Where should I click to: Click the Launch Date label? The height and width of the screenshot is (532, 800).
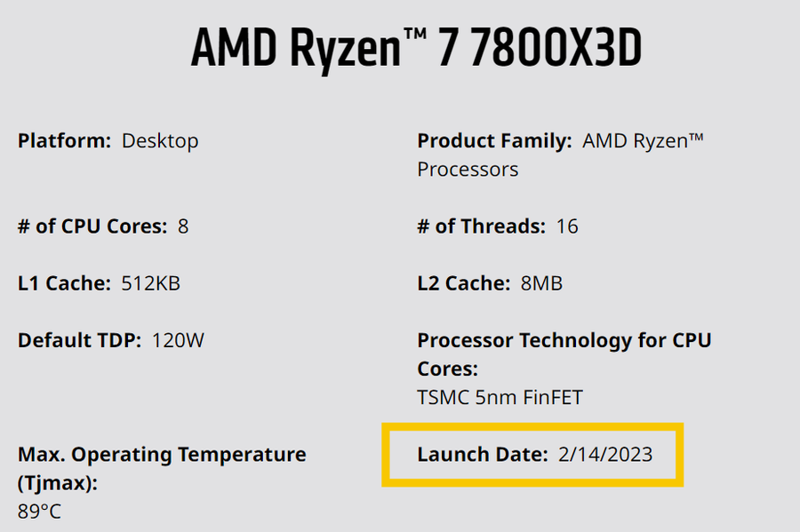click(x=483, y=455)
